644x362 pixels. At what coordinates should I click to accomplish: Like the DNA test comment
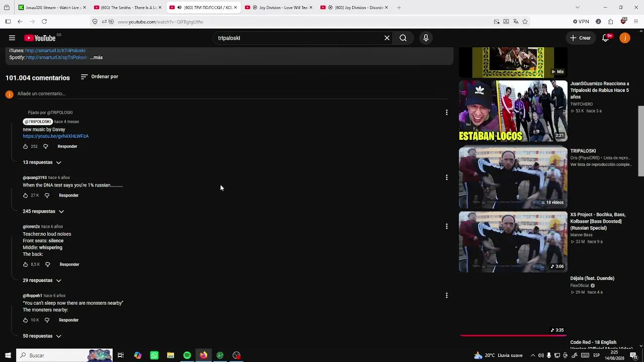(25, 195)
